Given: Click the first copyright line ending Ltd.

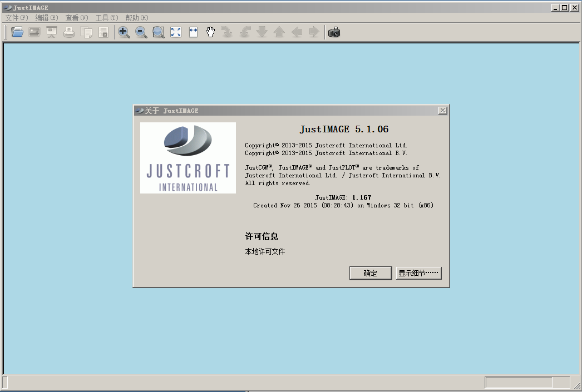Looking at the screenshot, I should [x=326, y=145].
